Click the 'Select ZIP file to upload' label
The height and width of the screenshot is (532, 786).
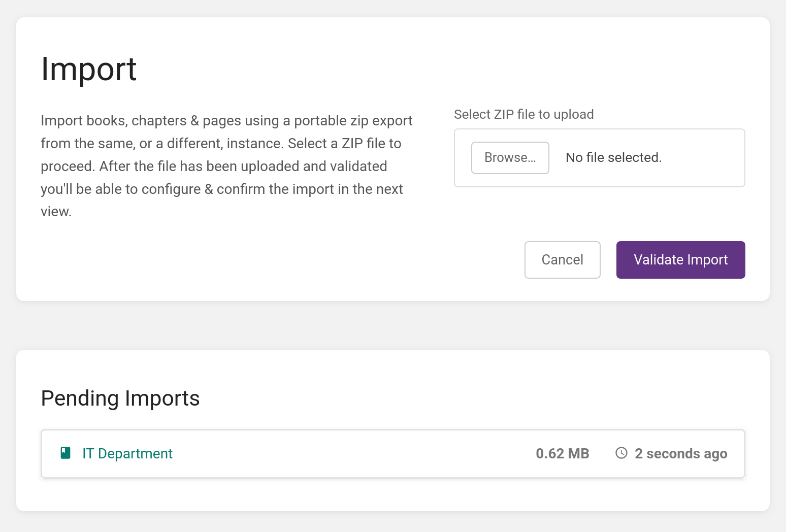pyautogui.click(x=523, y=115)
